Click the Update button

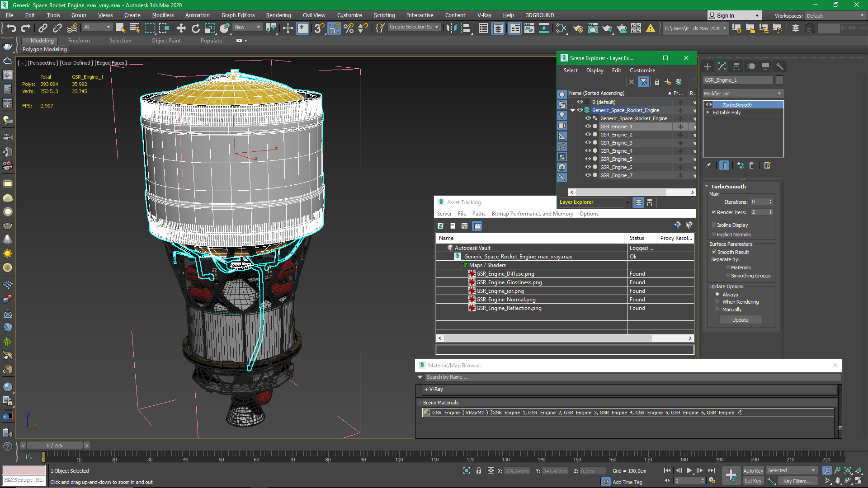741,320
